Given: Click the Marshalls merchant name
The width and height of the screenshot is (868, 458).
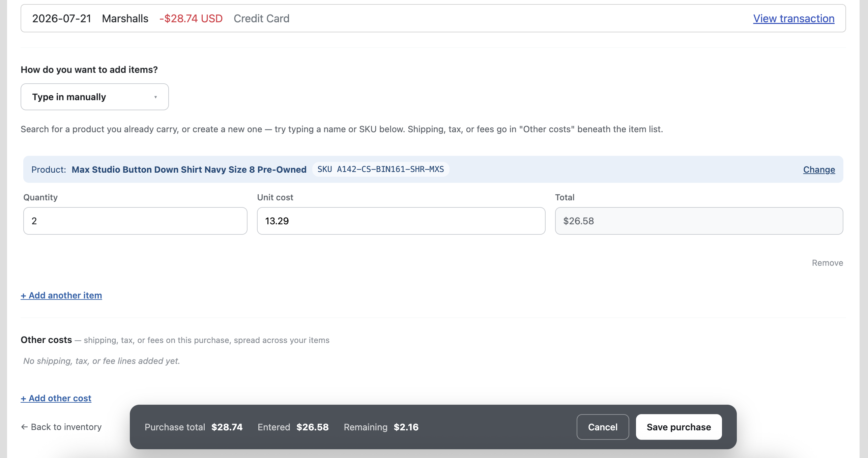Looking at the screenshot, I should (125, 19).
